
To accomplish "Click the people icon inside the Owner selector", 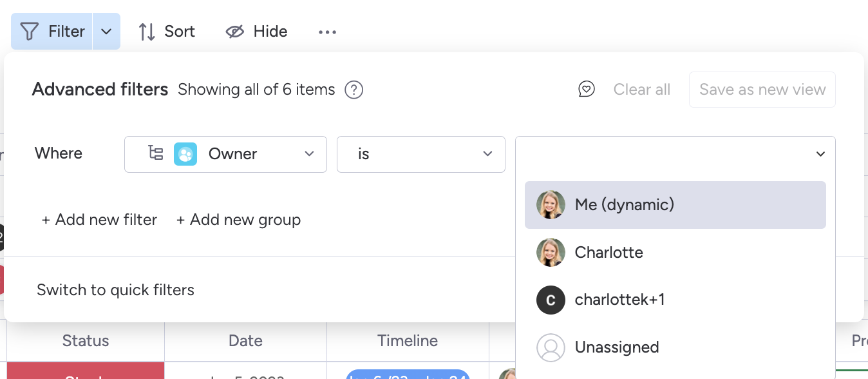I will (185, 154).
